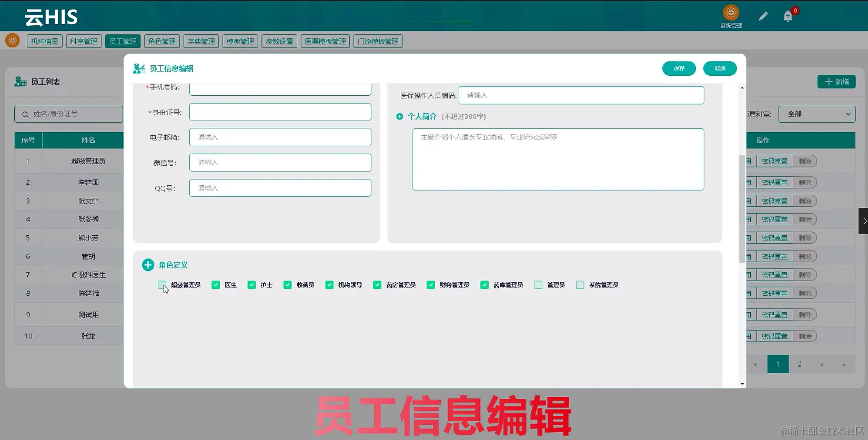868x440 pixels.
Task: Open the 所属科室 dropdown showing 全部
Action: [x=817, y=114]
